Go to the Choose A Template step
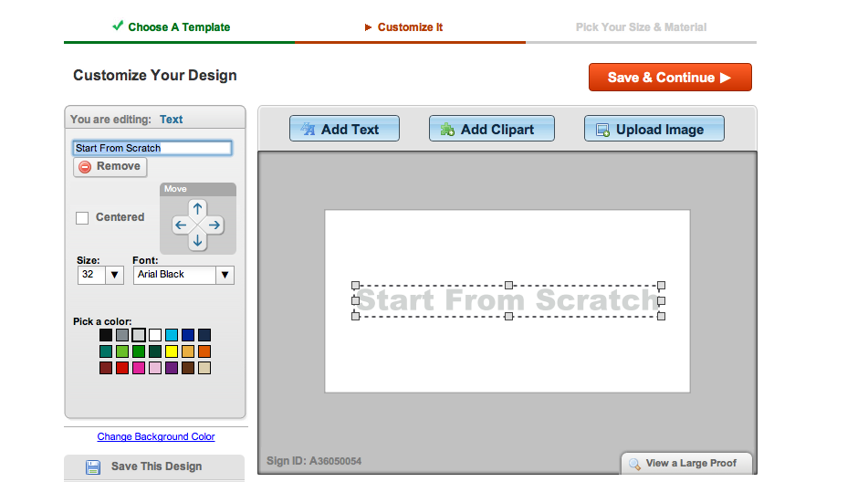Image resolution: width=868 pixels, height=482 pixels. (x=179, y=27)
